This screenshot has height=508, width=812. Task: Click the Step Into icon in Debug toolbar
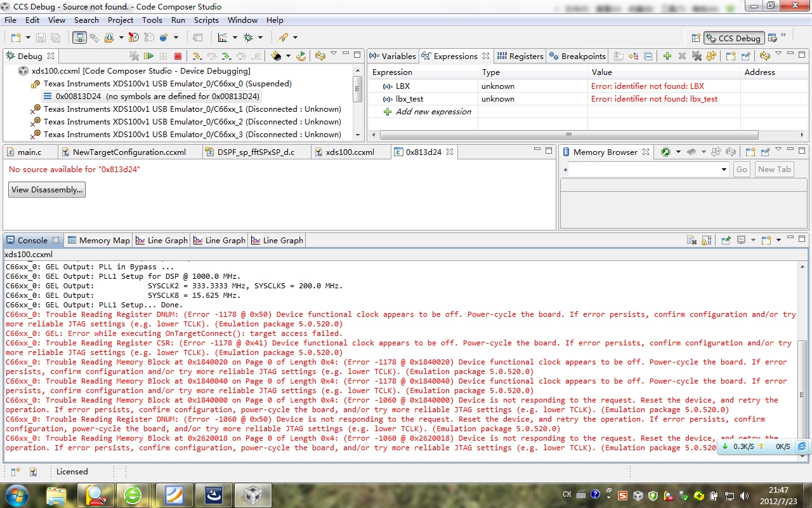coord(197,56)
